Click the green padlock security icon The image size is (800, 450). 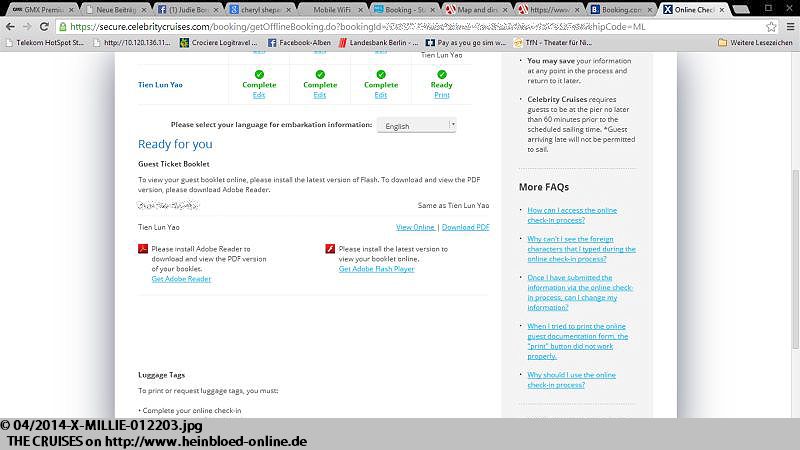(63, 27)
